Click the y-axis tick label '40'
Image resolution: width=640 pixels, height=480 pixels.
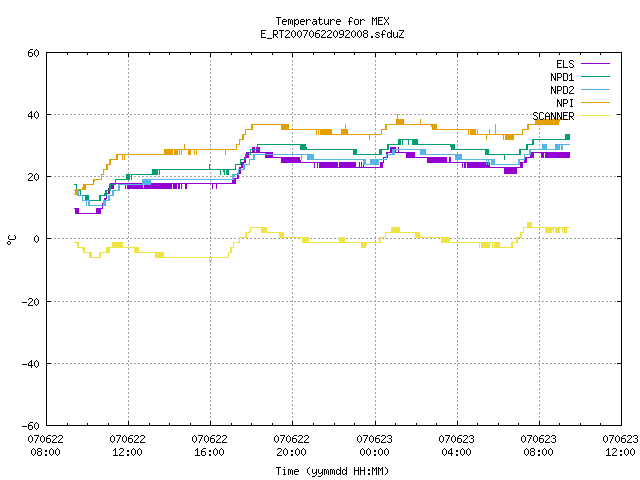[x=33, y=115]
